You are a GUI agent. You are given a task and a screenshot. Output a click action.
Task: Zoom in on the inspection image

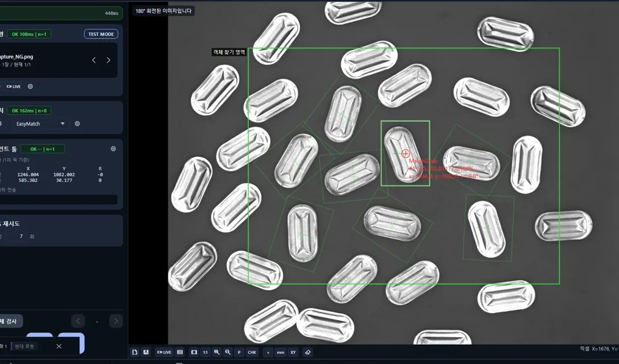(x=217, y=352)
